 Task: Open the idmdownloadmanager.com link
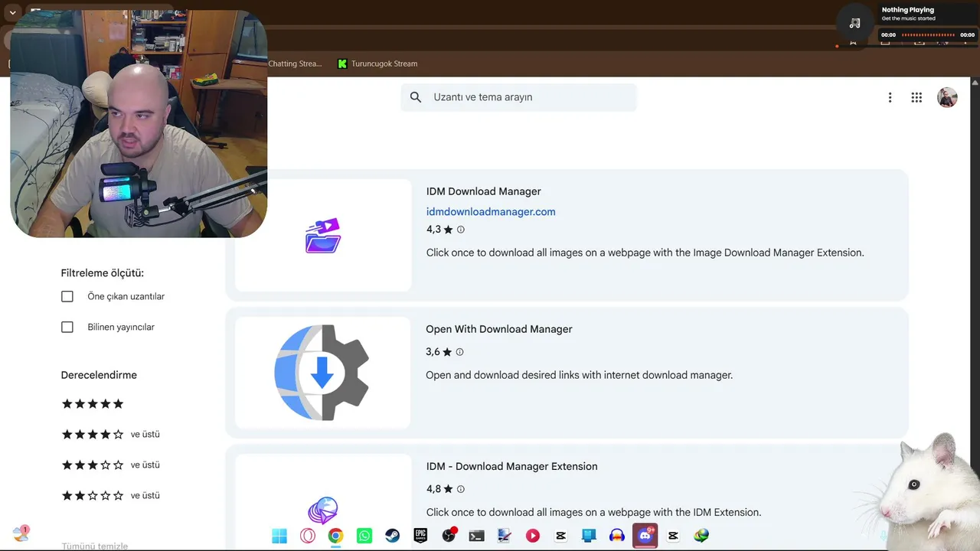[491, 212]
